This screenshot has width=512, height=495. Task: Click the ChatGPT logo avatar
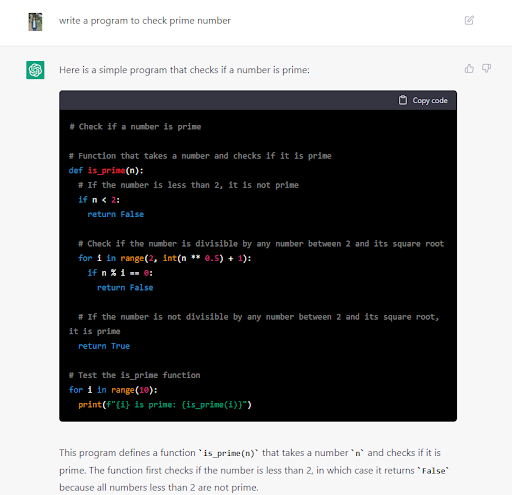click(35, 70)
